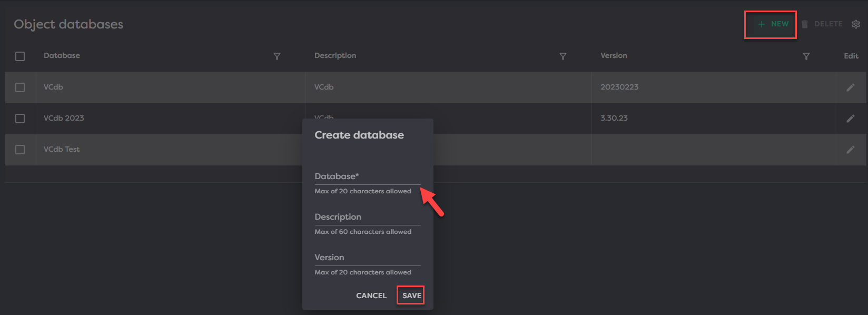Edit the VCdb 2023 row pencil icon
Image resolution: width=868 pixels, height=315 pixels.
click(850, 119)
